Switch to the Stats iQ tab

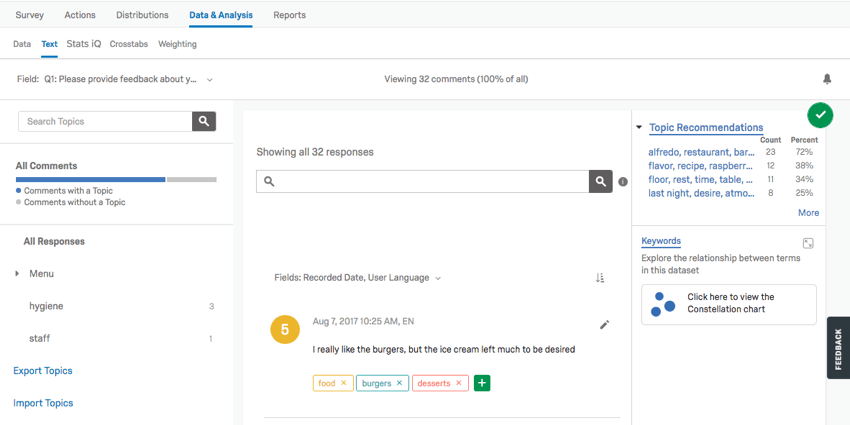84,44
